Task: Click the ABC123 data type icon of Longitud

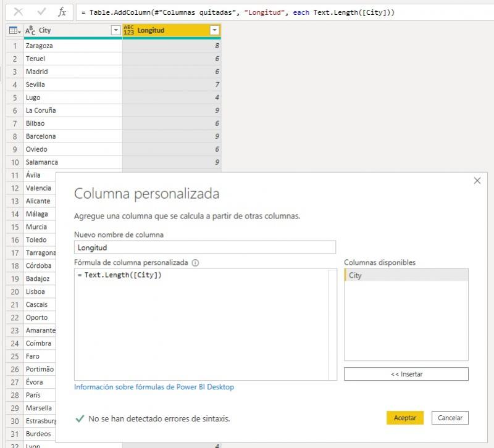Action: point(129,30)
